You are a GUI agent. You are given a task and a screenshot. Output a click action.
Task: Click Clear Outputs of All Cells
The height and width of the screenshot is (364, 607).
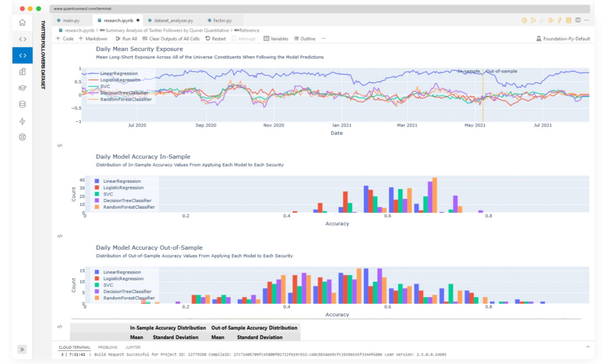[x=171, y=39]
